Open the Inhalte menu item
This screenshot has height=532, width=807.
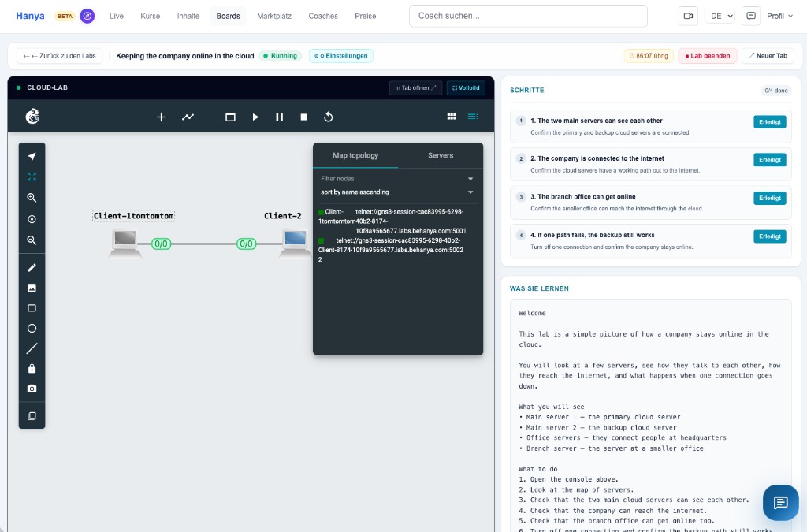188,16
